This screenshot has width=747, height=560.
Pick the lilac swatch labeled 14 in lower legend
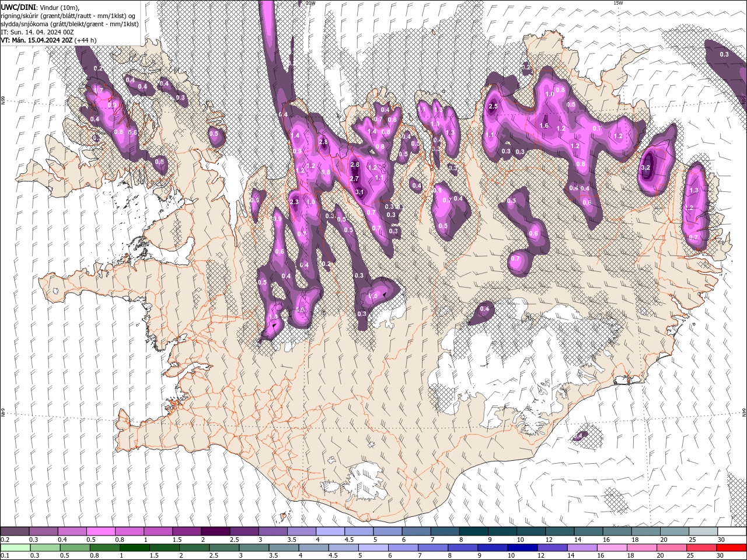point(582,548)
